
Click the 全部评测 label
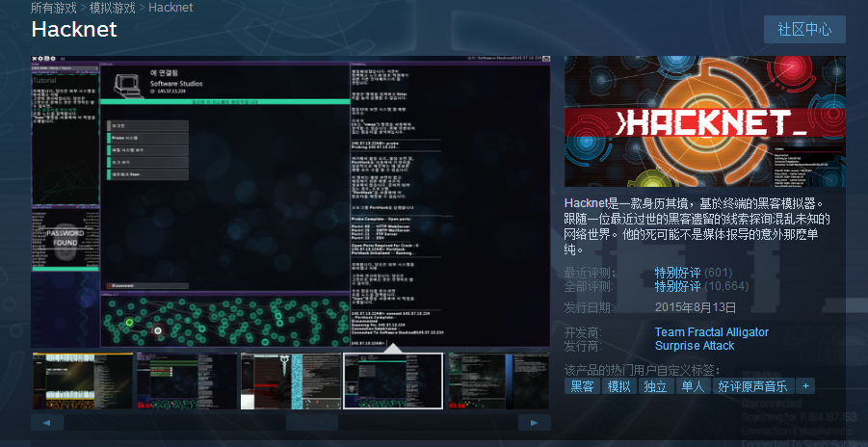click(590, 286)
